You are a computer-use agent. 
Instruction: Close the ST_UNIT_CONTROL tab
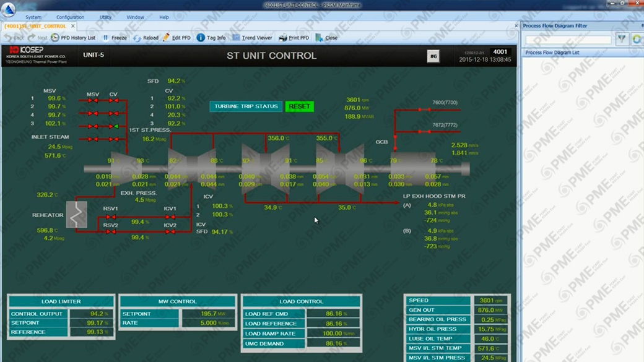[x=72, y=26]
